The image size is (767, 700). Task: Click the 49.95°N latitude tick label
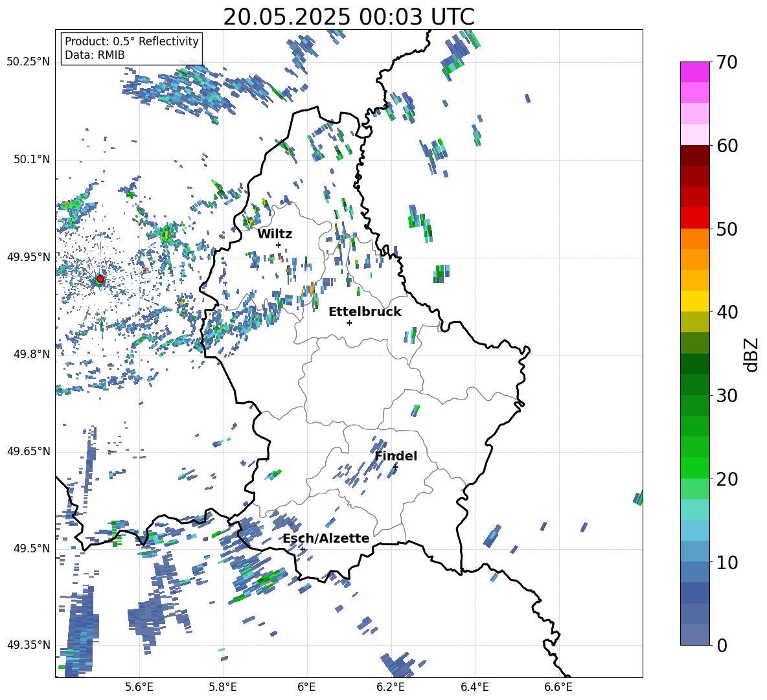point(28,256)
